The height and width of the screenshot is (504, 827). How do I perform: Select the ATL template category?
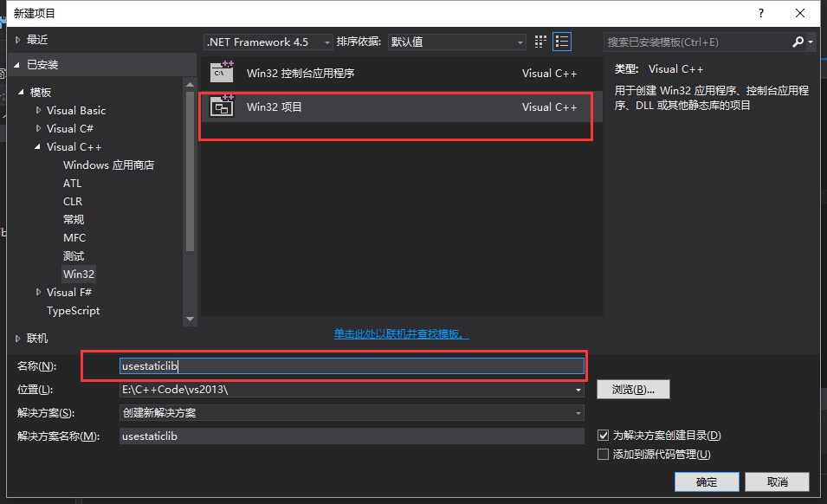[72, 184]
